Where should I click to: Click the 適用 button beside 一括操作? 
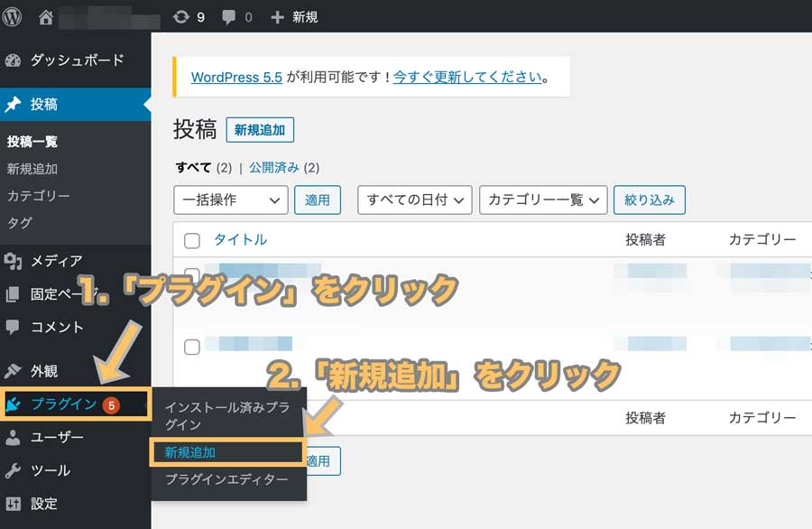[318, 200]
